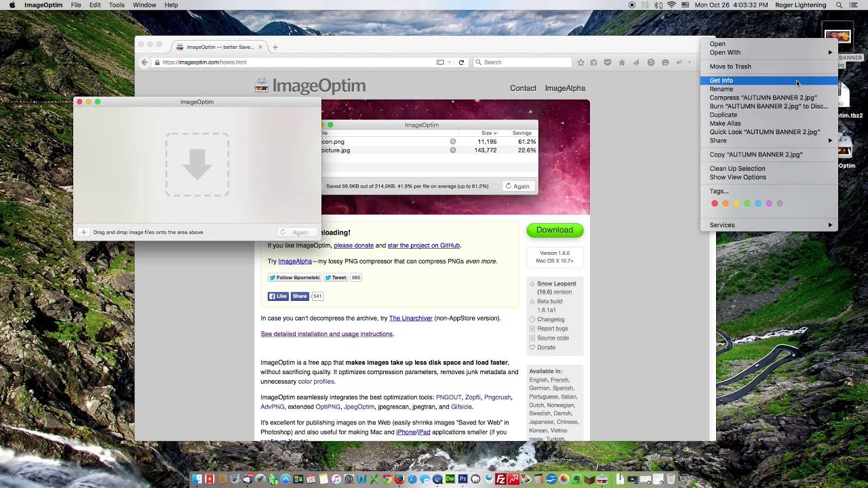This screenshot has height=488, width=868.
Task: Launch Firefox from the Dock
Action: pos(399,479)
